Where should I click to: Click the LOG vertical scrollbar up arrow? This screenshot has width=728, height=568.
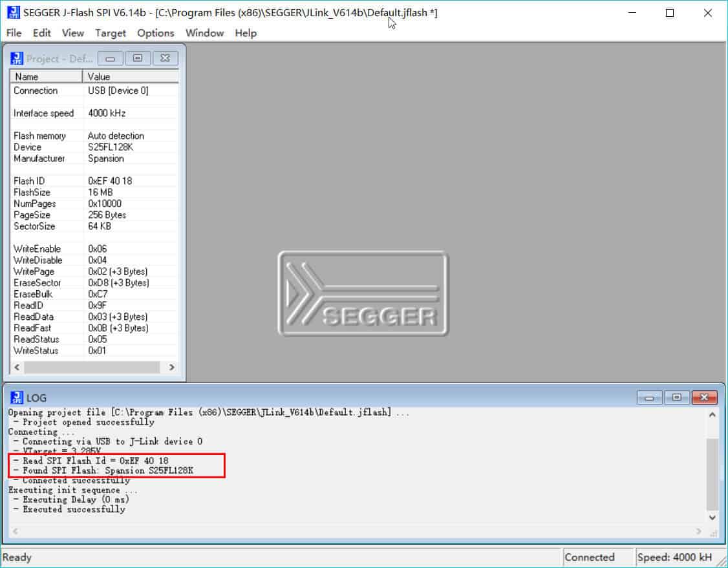pos(712,415)
